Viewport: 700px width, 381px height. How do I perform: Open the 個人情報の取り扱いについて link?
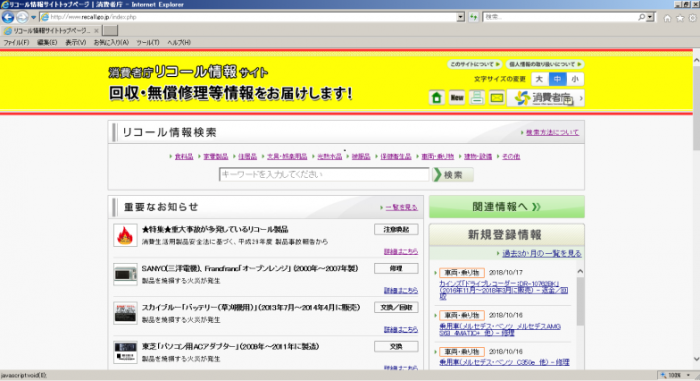(x=545, y=64)
